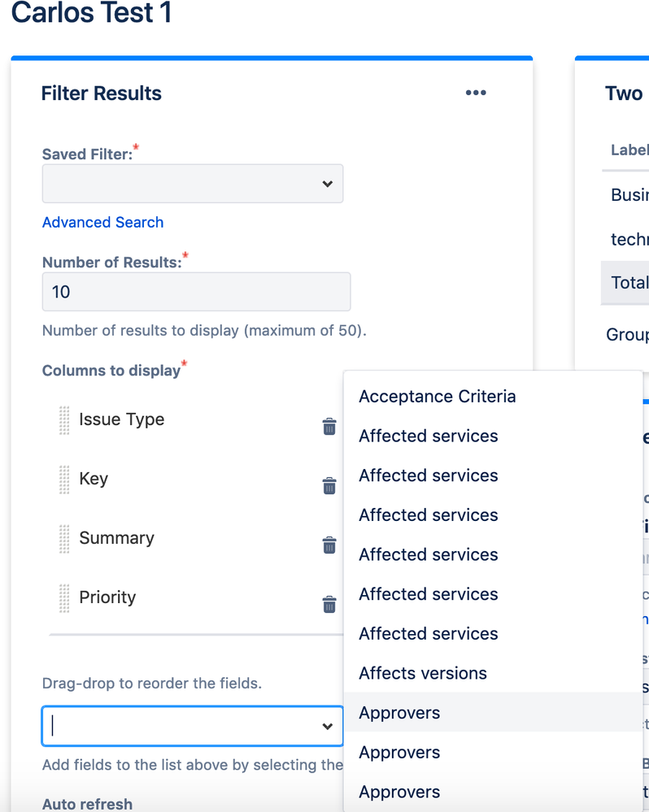Expand the add-field dropdown arrow
The width and height of the screenshot is (649, 812).
pyautogui.click(x=327, y=727)
